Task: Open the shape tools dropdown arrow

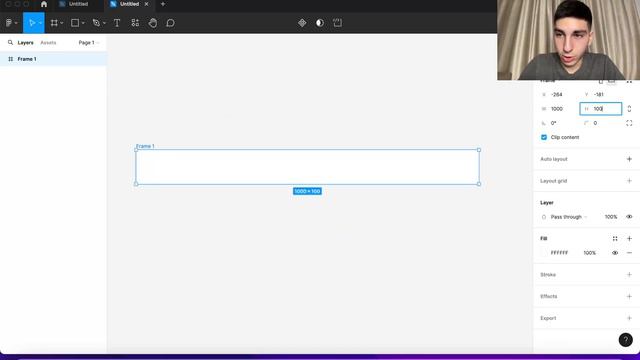Action: 83,23
